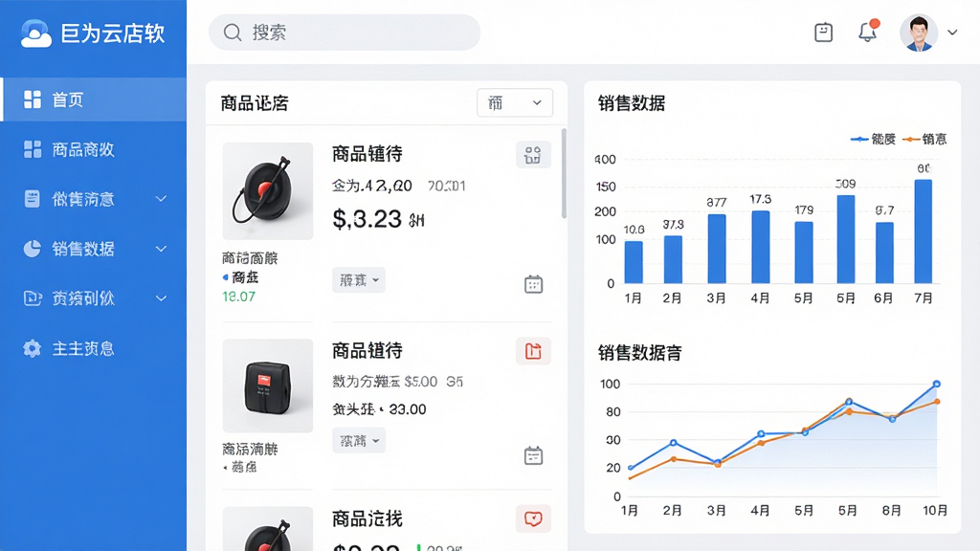The width and height of the screenshot is (980, 551).
Task: Click the pie chart icon in sidebar
Action: click(33, 249)
